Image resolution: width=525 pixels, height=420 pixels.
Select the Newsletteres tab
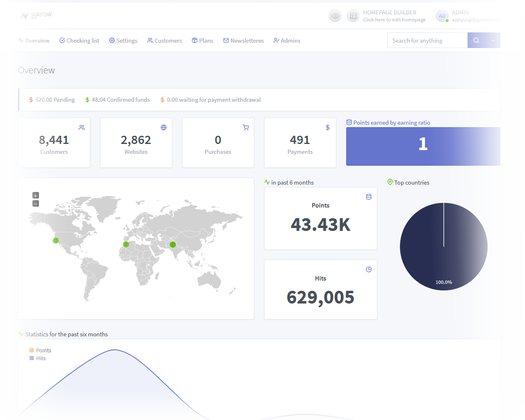click(x=243, y=41)
